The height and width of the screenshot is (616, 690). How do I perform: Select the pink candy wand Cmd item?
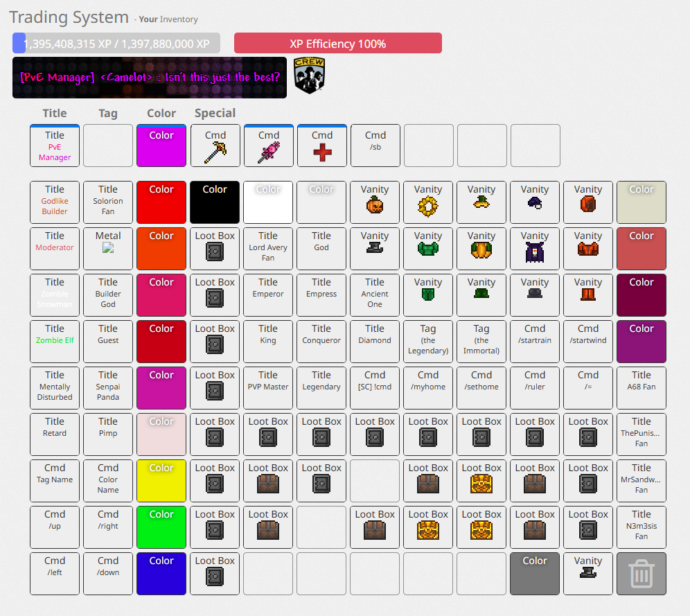tap(269, 146)
